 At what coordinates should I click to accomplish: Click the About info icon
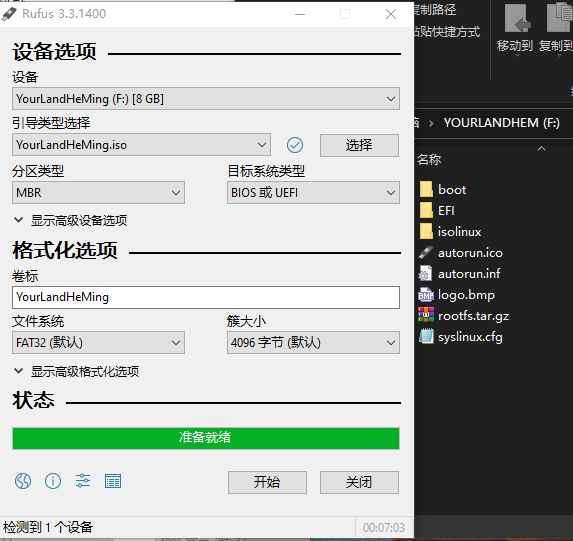pyautogui.click(x=53, y=481)
